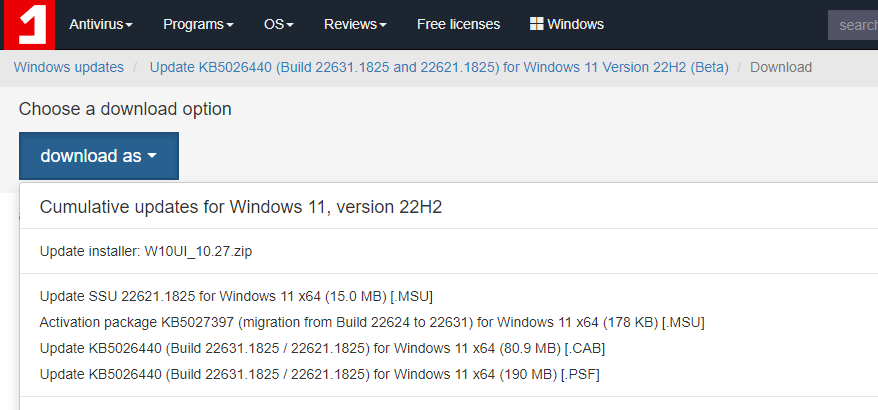
Task: Open Windows updates breadcrumb link
Action: (69, 68)
